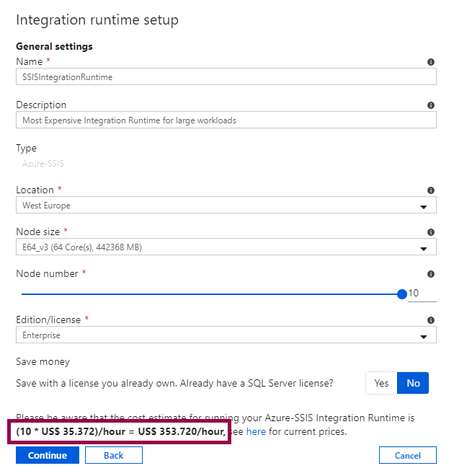This screenshot has width=454, height=476.
Task: Open the Node number info icon
Action: tap(431, 275)
